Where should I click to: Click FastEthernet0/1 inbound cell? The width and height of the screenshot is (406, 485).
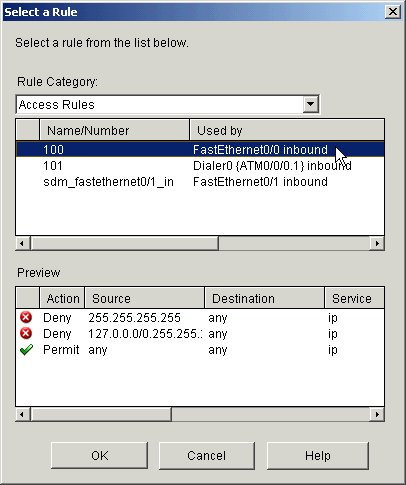260,182
